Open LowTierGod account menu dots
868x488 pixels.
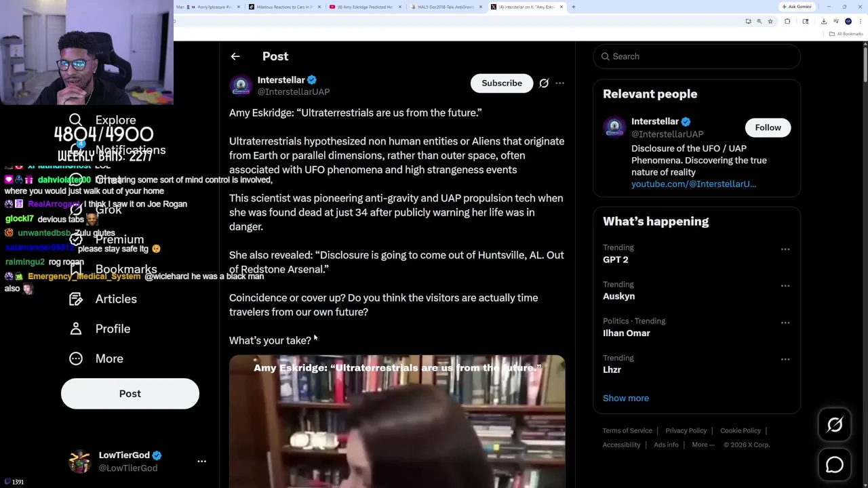point(201,461)
